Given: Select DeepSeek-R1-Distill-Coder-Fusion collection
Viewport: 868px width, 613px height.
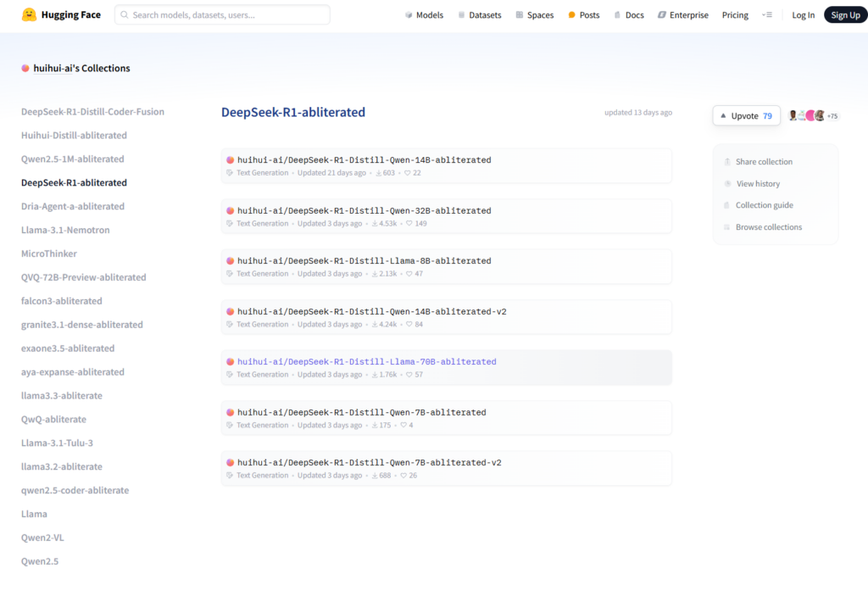Looking at the screenshot, I should (x=92, y=112).
